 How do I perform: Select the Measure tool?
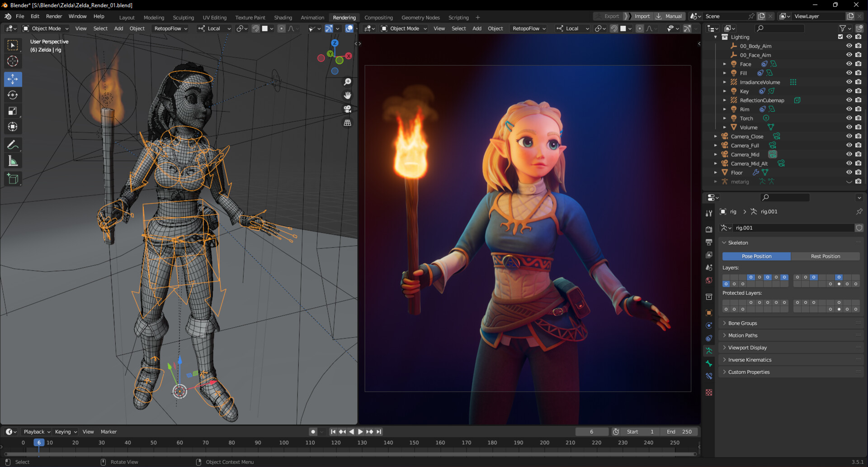[x=13, y=160]
